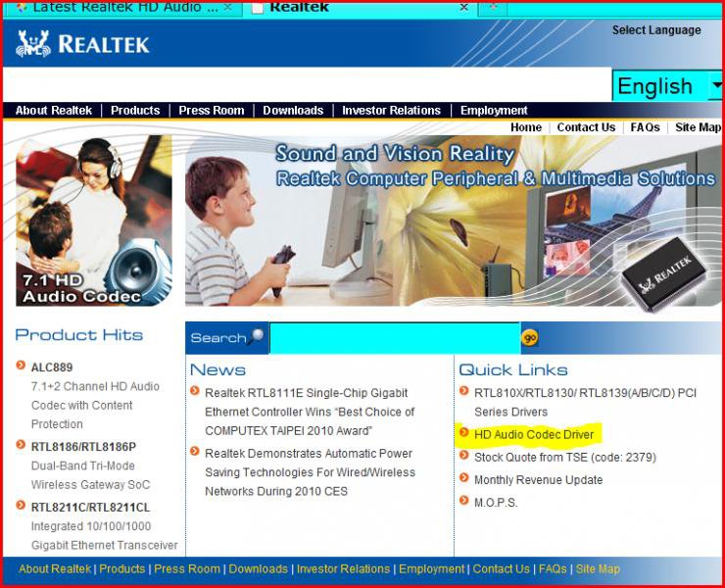This screenshot has width=725, height=588.
Task: Click 'Dual-Band Tri-Mode' description text
Action: pos(82,465)
